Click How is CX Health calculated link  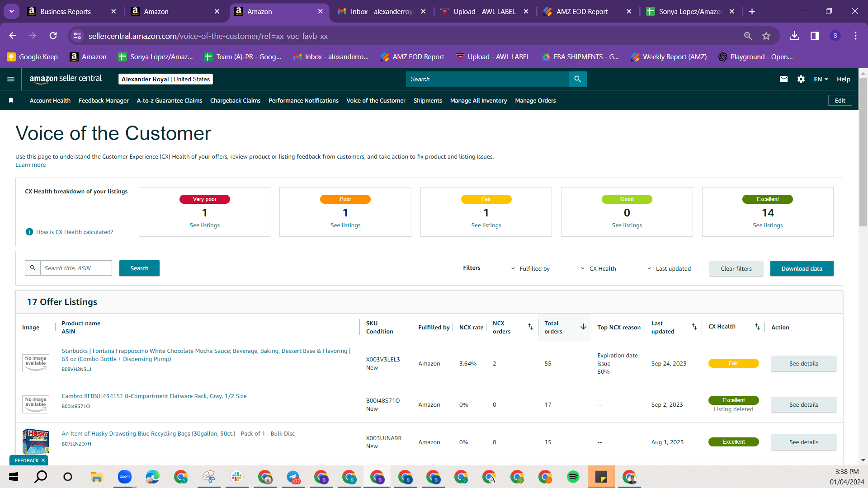coord(75,232)
